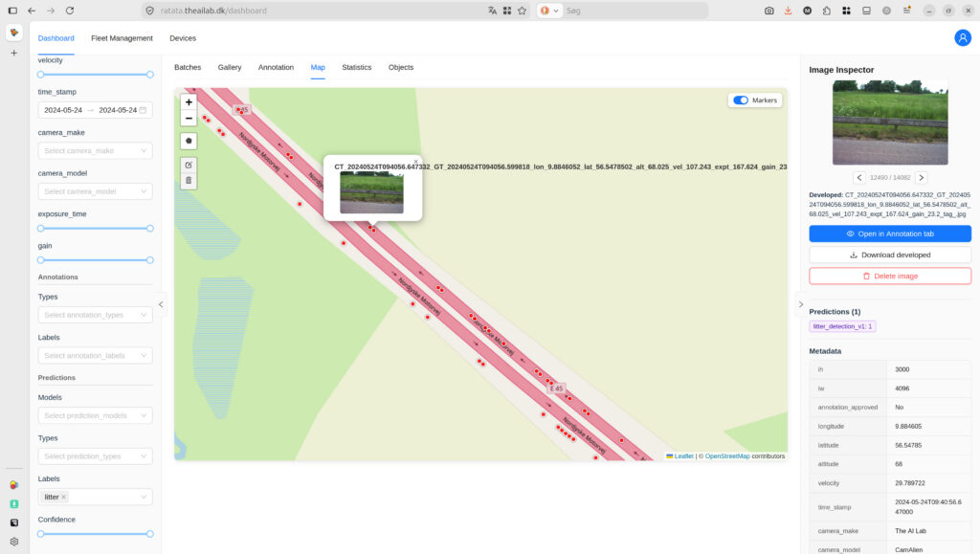980x554 pixels.
Task: Add a new tab with plus icon
Action: pyautogui.click(x=13, y=53)
